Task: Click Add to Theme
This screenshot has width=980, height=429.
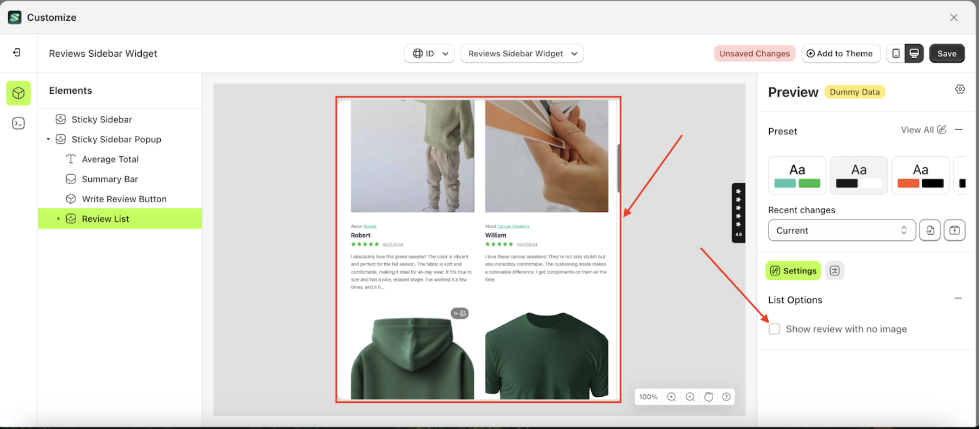Action: click(840, 53)
